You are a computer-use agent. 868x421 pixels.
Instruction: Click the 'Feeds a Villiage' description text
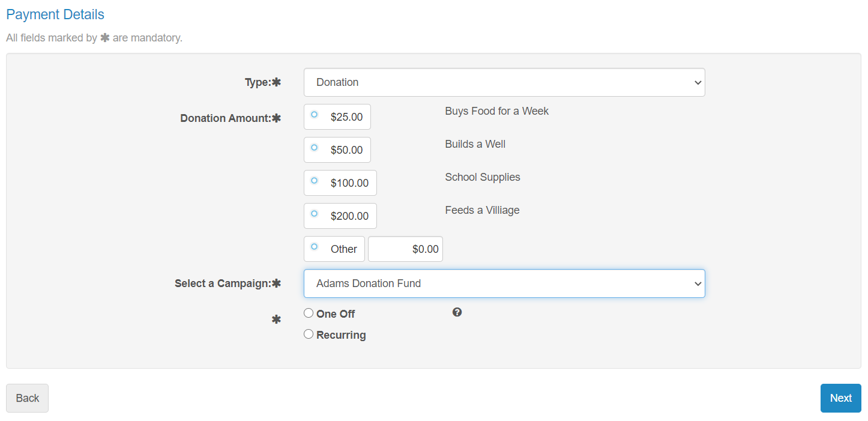(x=482, y=210)
